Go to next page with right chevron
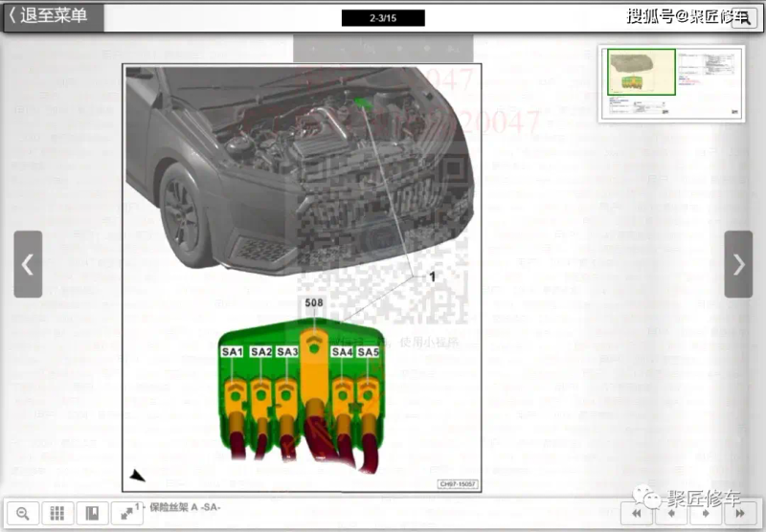This screenshot has width=766, height=532. (x=738, y=264)
